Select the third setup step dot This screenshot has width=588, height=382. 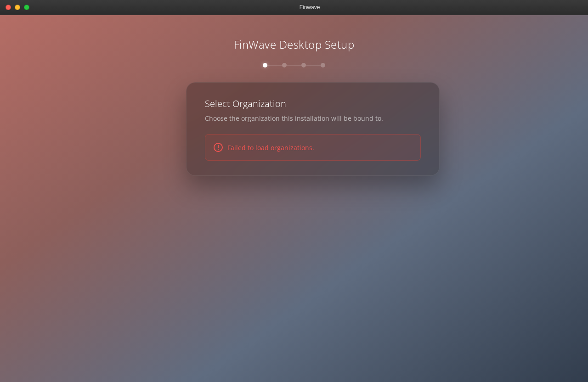point(304,65)
